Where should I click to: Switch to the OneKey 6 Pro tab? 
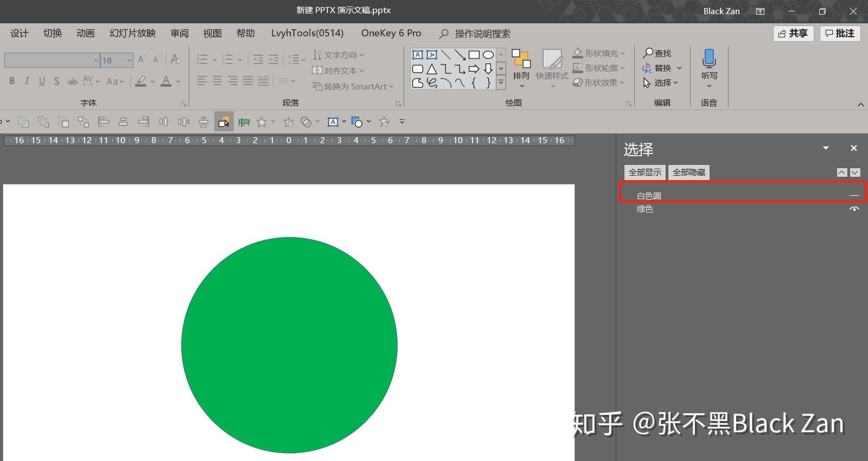(x=391, y=33)
